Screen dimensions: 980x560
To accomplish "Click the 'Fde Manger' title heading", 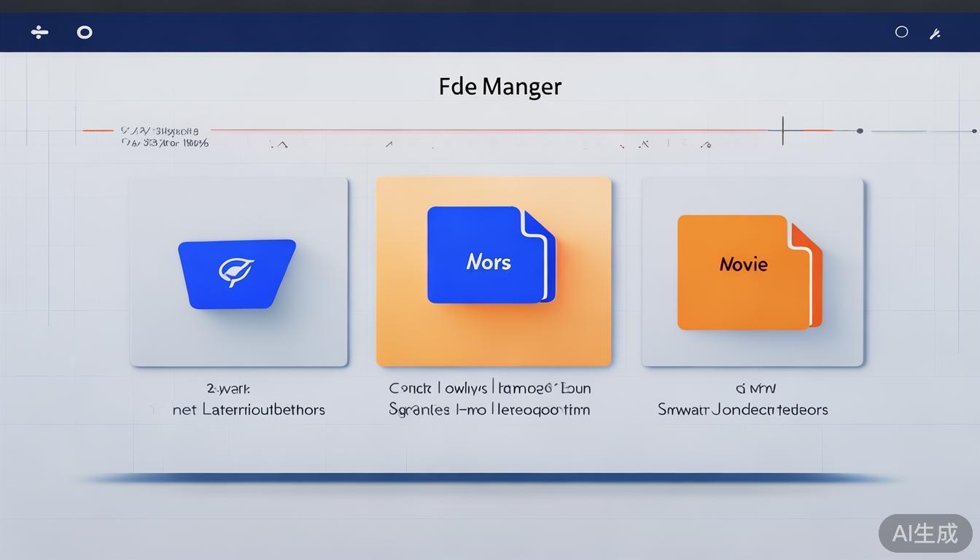I will 500,86.
